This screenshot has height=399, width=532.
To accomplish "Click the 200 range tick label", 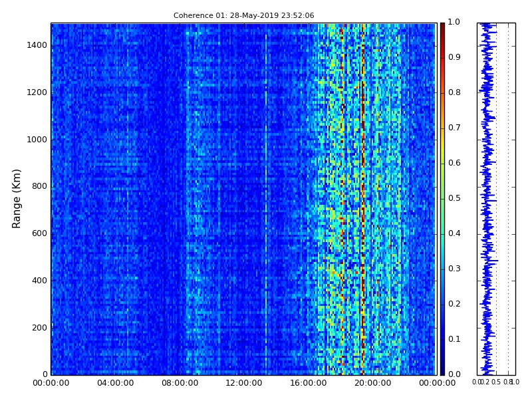I will 39,328.
